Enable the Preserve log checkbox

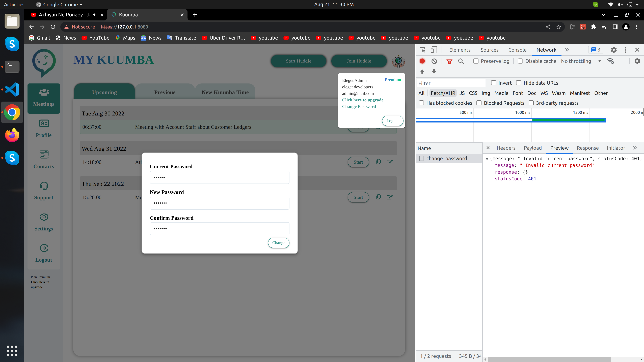coord(476,61)
